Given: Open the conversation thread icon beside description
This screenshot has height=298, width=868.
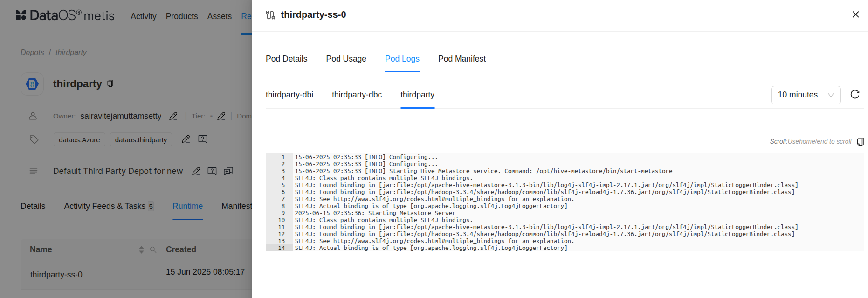Looking at the screenshot, I should point(228,171).
